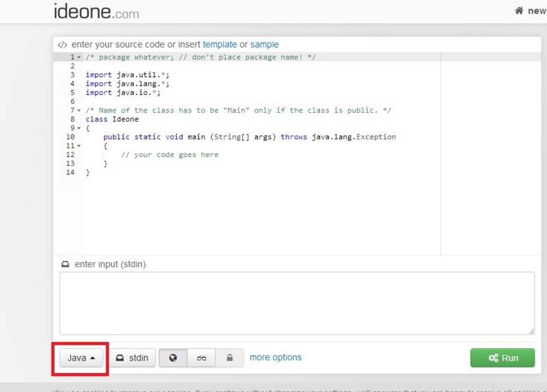Collapse the fold arrow on line 9
Viewport: 547px width, 392px height.
(x=79, y=128)
